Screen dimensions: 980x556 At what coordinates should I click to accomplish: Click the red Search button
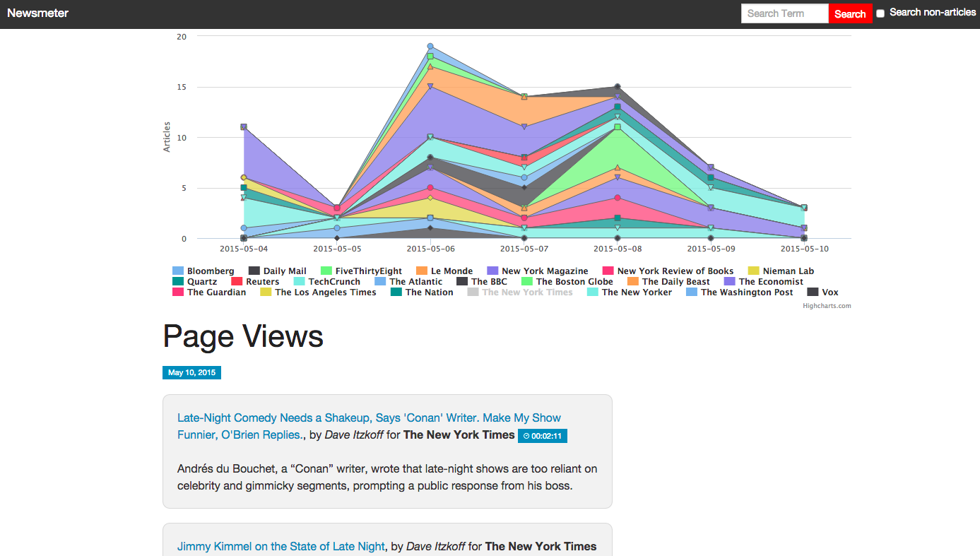(x=850, y=13)
